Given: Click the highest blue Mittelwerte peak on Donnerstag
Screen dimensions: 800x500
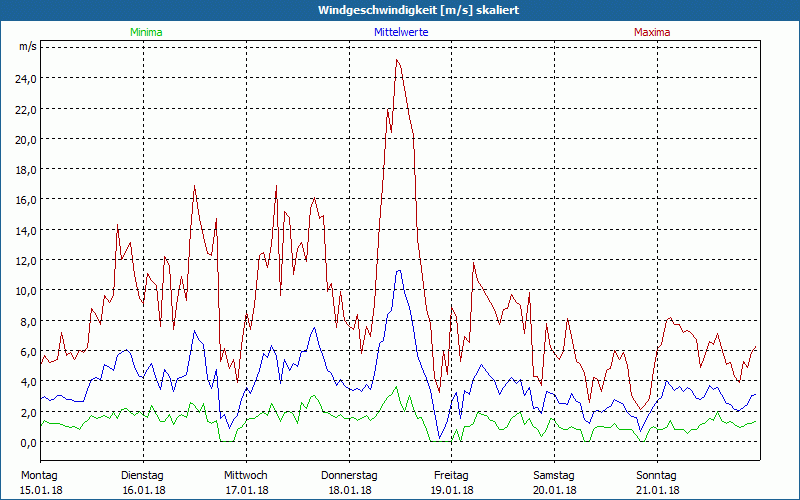Looking at the screenshot, I should 399,270.
